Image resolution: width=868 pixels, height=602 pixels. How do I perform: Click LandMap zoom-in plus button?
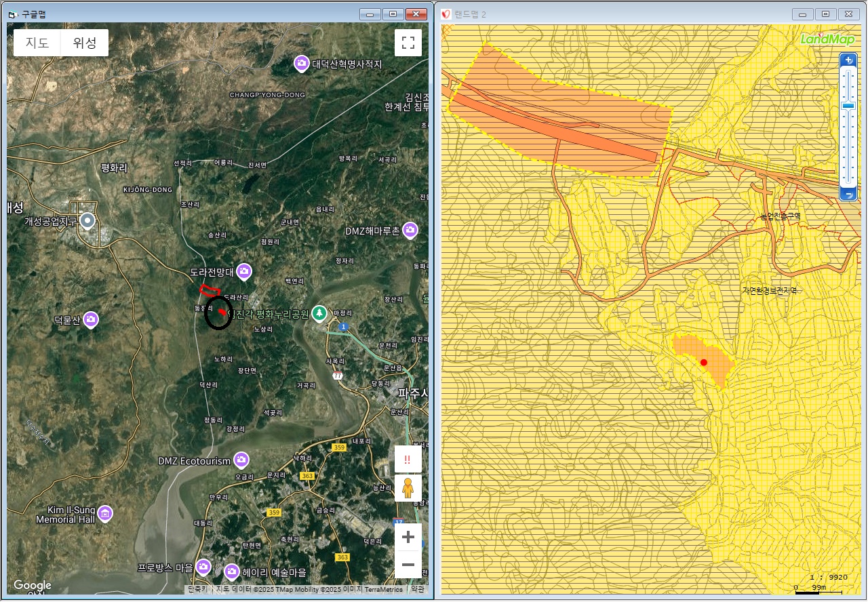coord(848,60)
